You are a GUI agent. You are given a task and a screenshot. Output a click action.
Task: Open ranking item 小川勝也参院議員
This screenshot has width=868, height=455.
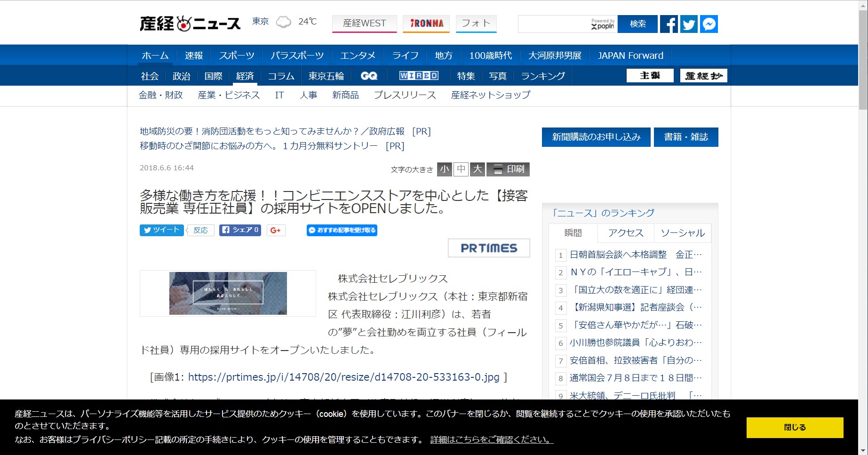(x=636, y=343)
